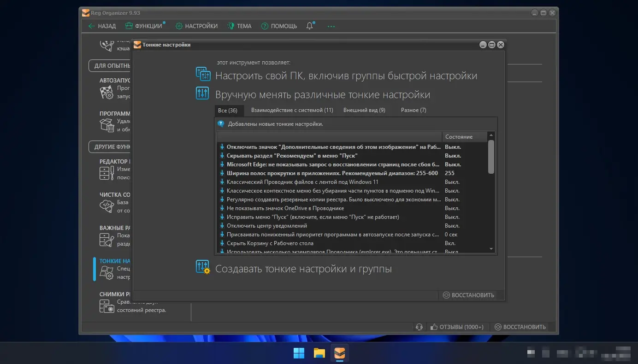Select the Microsoft Edge restore pages tweak
Screen dimensions: 638x364
(x=352, y=164)
